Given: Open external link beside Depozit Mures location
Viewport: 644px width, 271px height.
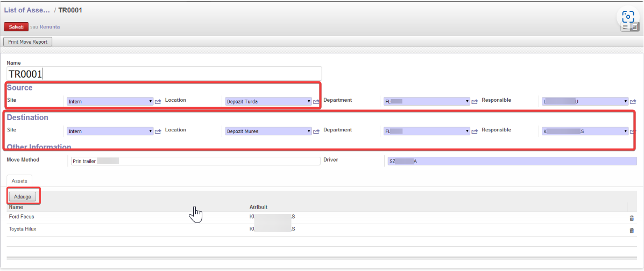Looking at the screenshot, I should click(x=316, y=131).
